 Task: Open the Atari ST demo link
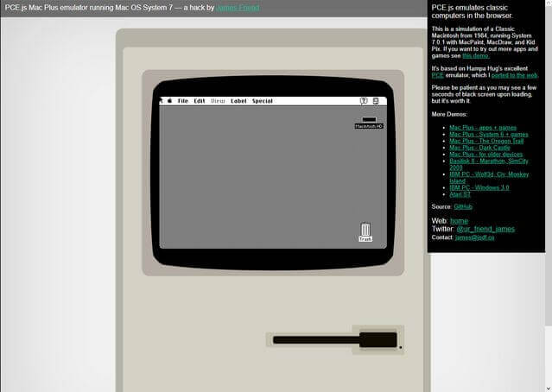pos(460,194)
